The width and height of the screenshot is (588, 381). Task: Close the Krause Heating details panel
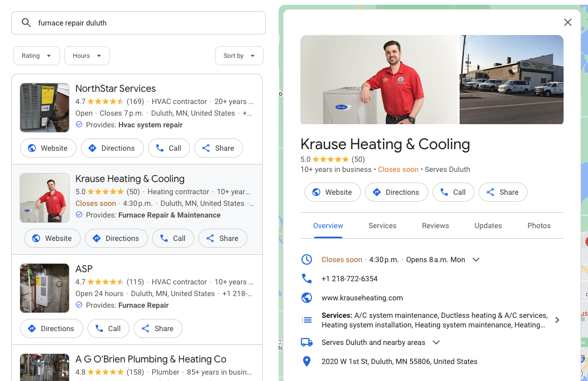point(567,22)
